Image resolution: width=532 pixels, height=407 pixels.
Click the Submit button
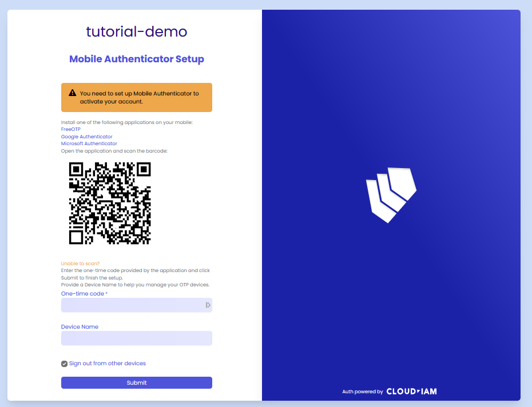tap(136, 382)
